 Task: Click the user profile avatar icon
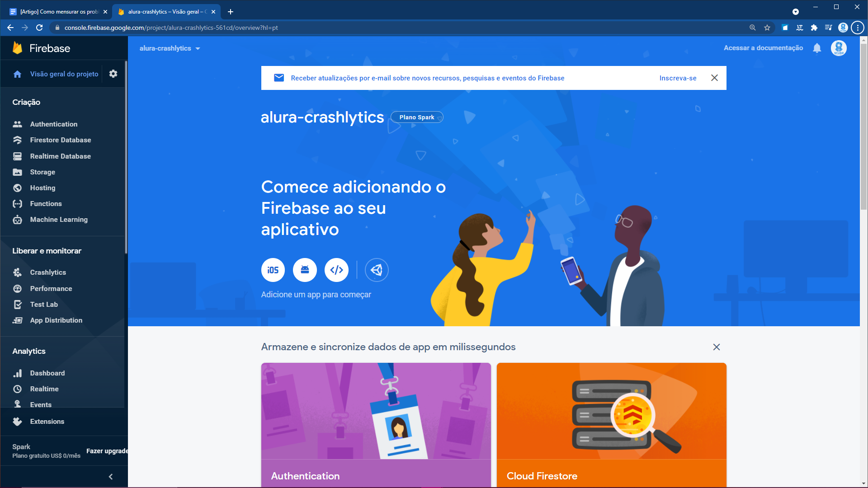tap(839, 48)
